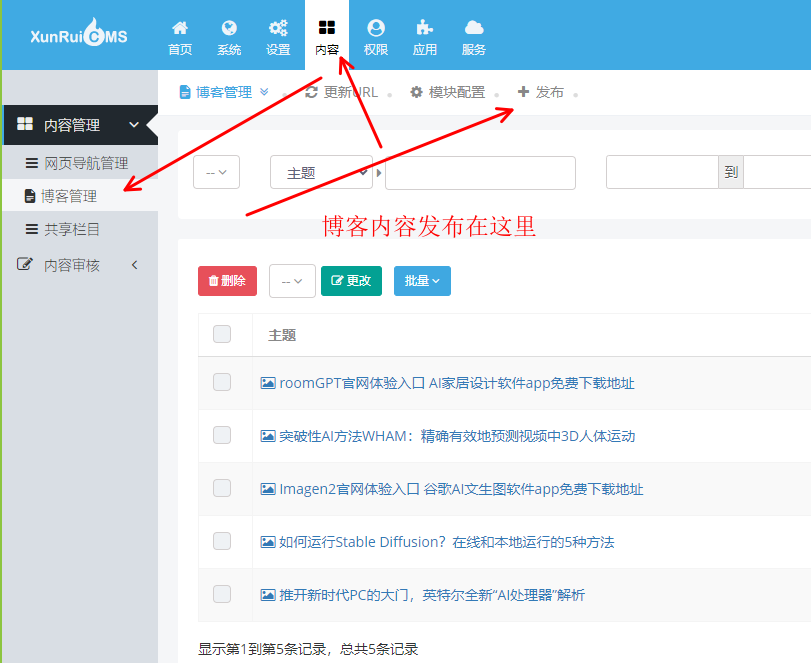811x663 pixels.
Task: Open the 系统 system panel
Action: click(x=229, y=35)
